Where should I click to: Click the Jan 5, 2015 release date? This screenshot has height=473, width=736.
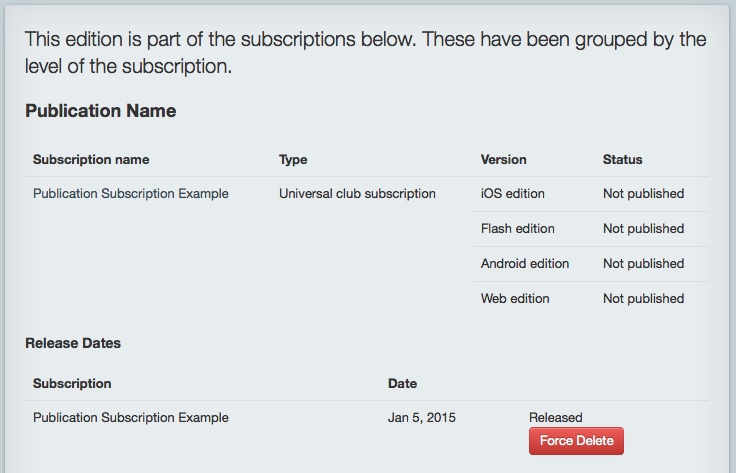[422, 418]
